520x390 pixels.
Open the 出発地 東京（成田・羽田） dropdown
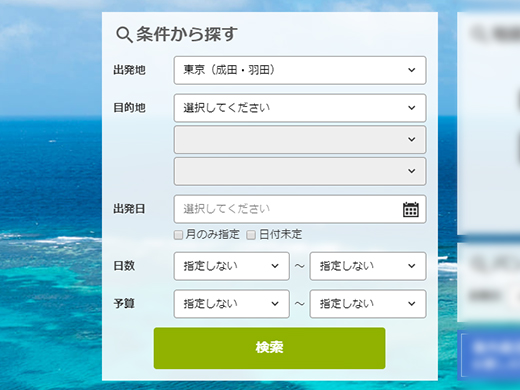[300, 70]
